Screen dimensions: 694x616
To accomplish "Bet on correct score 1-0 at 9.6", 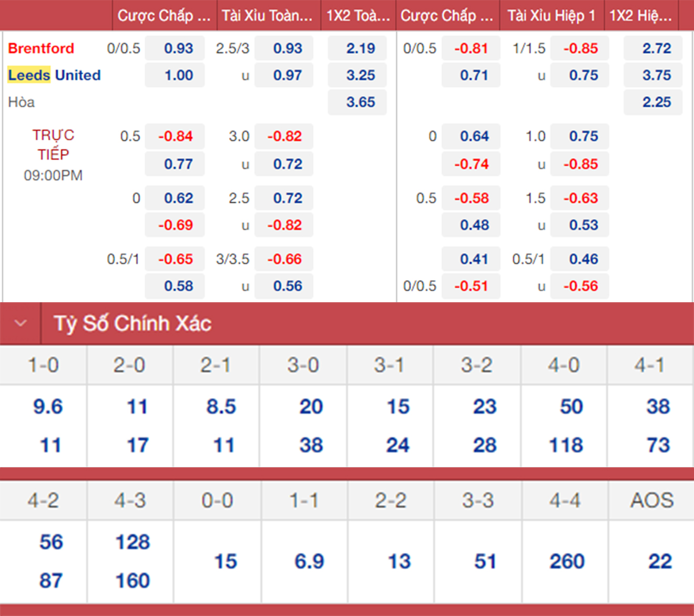I will (x=48, y=406).
